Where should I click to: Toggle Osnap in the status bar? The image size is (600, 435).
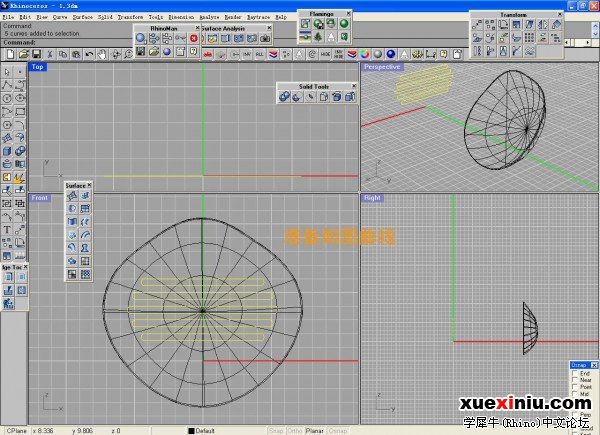[338, 431]
